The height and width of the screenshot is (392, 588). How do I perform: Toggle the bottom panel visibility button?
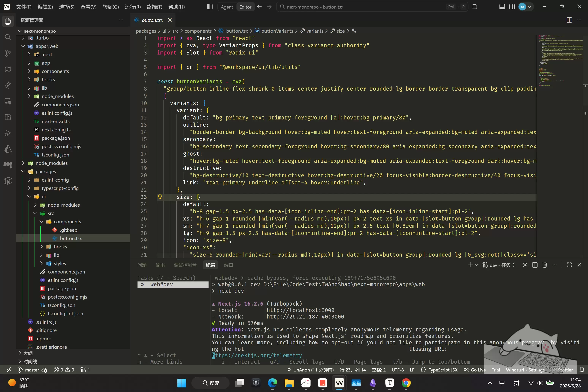[502, 7]
